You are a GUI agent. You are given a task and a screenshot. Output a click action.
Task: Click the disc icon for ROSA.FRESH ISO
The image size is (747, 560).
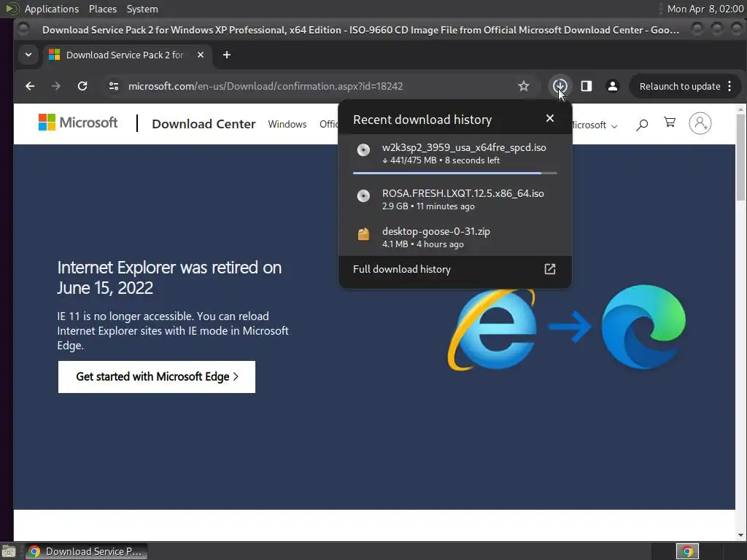click(363, 195)
